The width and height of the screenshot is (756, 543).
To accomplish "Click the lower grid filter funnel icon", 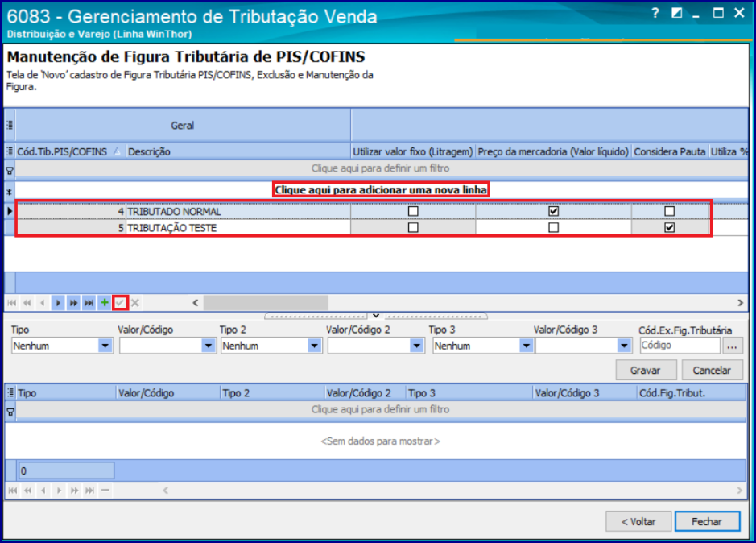I will click(x=10, y=412).
